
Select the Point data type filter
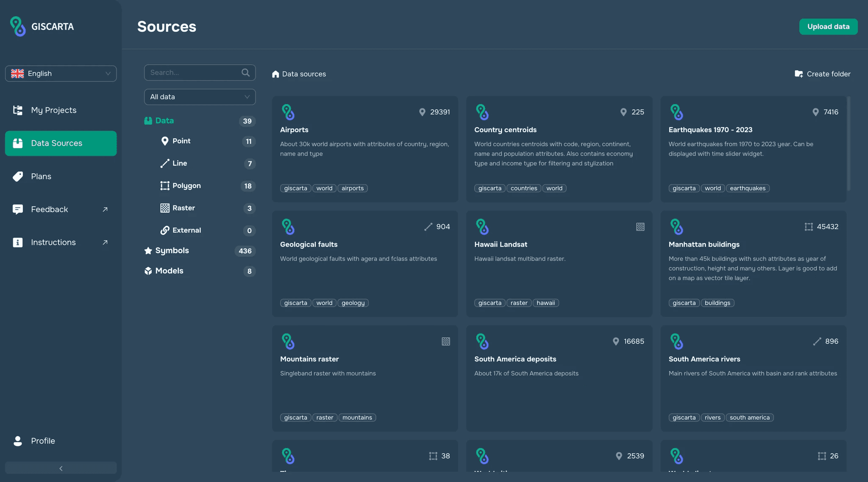(181, 141)
